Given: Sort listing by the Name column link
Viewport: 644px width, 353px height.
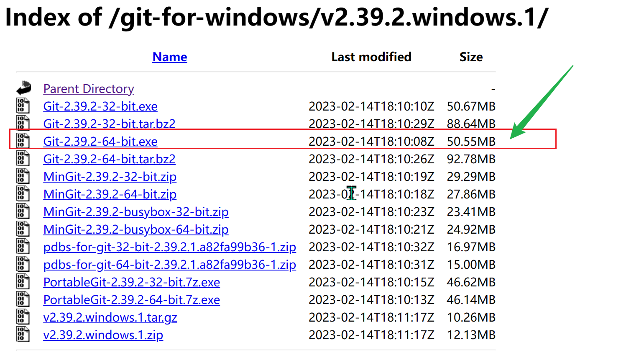Looking at the screenshot, I should 170,57.
